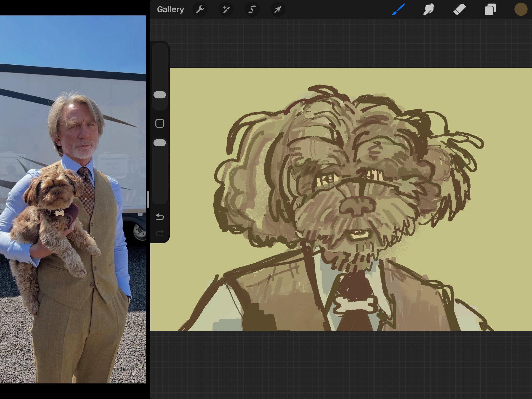Select the Smudge finger tool
The image size is (532, 399).
coord(429,10)
